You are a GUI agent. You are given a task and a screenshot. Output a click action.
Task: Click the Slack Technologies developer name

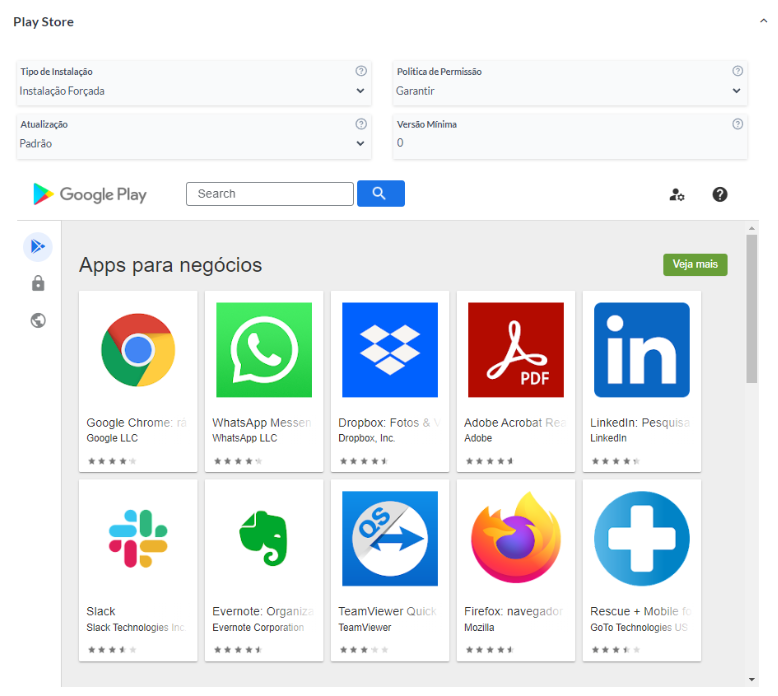136,628
